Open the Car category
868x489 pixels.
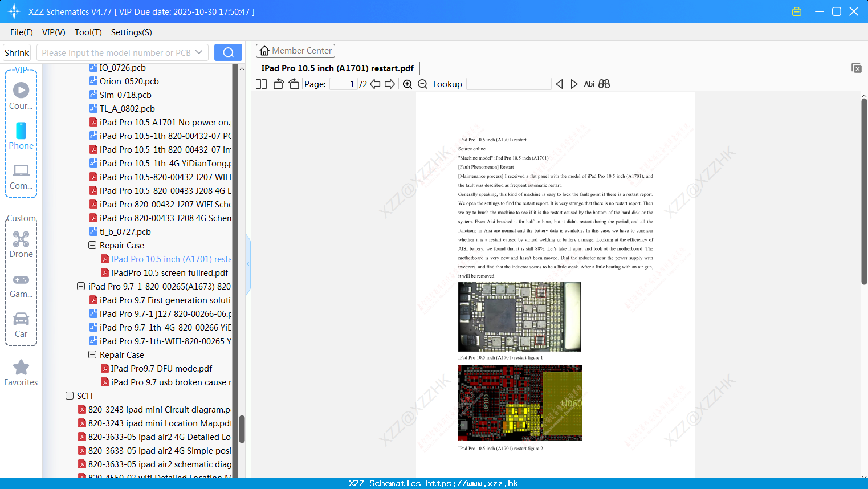pyautogui.click(x=21, y=324)
